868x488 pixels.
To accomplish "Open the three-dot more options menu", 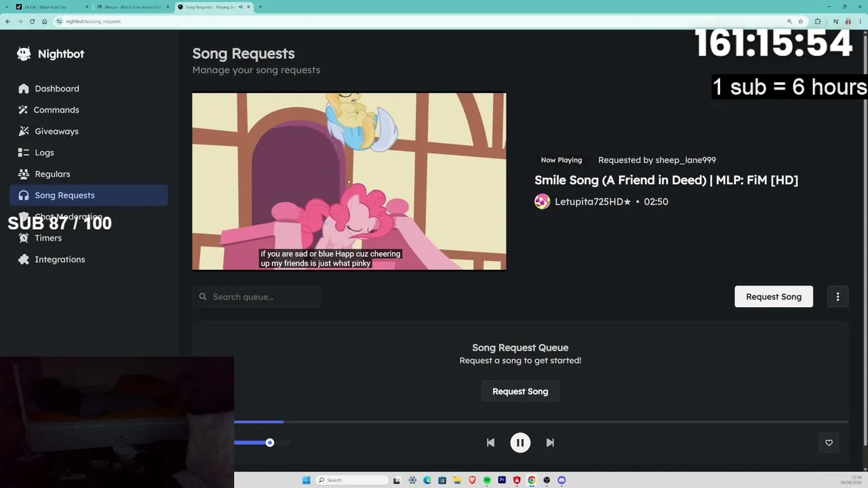I will pos(837,297).
